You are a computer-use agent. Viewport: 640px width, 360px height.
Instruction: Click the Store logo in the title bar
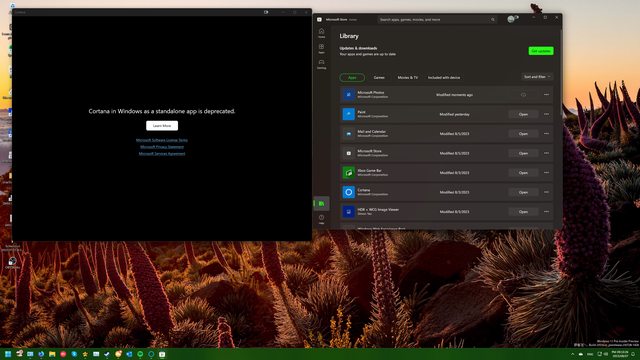click(319, 19)
